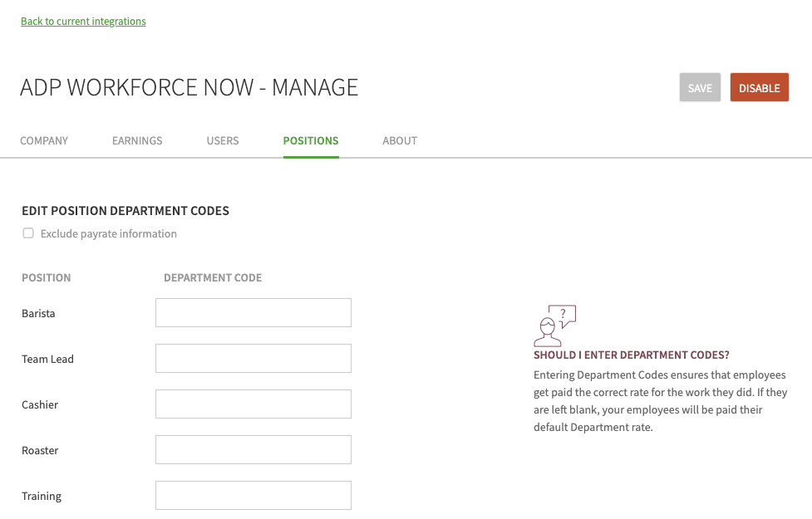Go to the About tab

[400, 140]
